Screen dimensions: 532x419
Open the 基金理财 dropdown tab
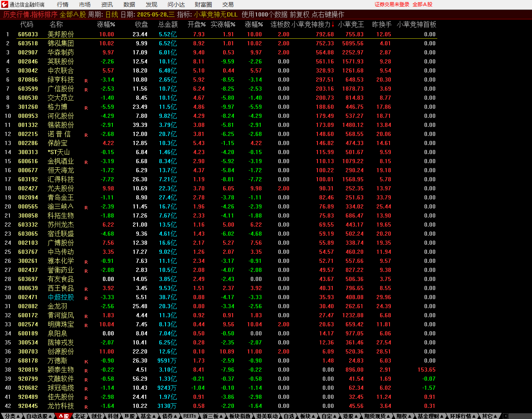[431, 416]
